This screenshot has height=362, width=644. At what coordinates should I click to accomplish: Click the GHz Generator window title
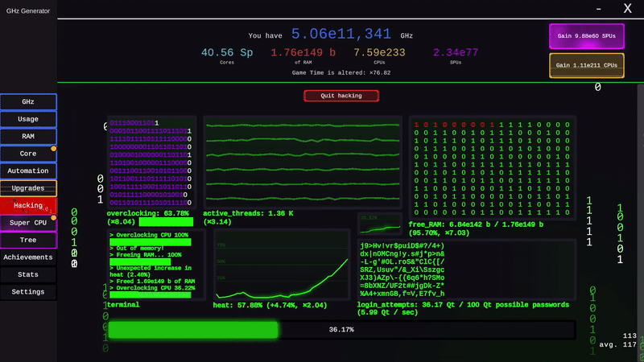point(28,11)
